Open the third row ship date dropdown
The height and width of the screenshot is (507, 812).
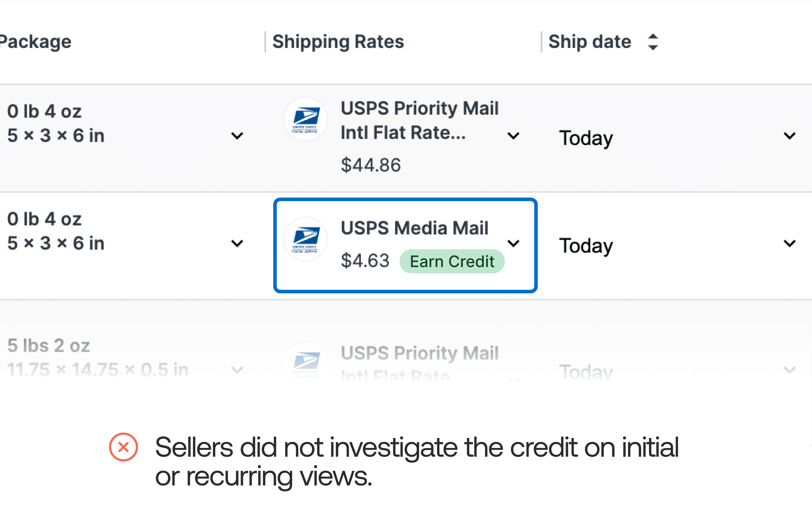point(790,370)
